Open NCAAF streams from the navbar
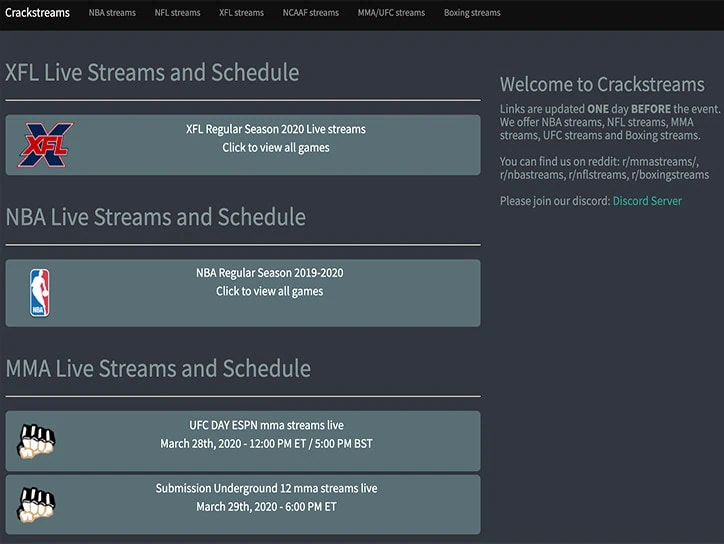Viewport: 724px width, 544px height. (311, 13)
